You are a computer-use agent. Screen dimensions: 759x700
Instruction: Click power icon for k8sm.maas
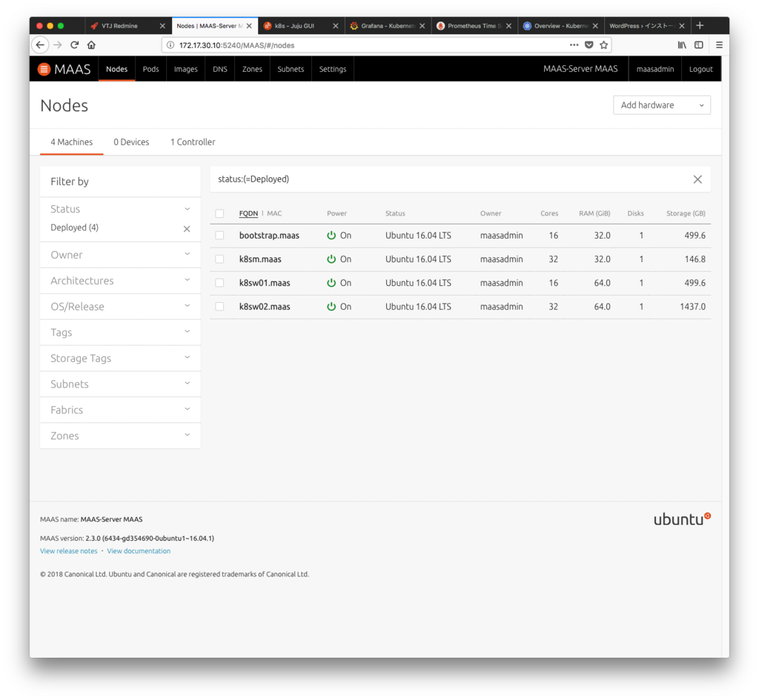[x=331, y=259]
